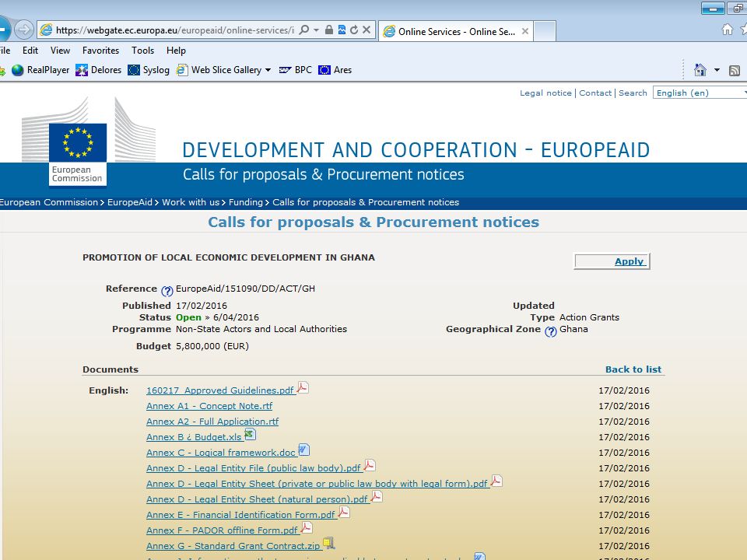Open Annex G - Standard Grant Contract.zip link
The width and height of the screenshot is (747, 560).
click(233, 546)
